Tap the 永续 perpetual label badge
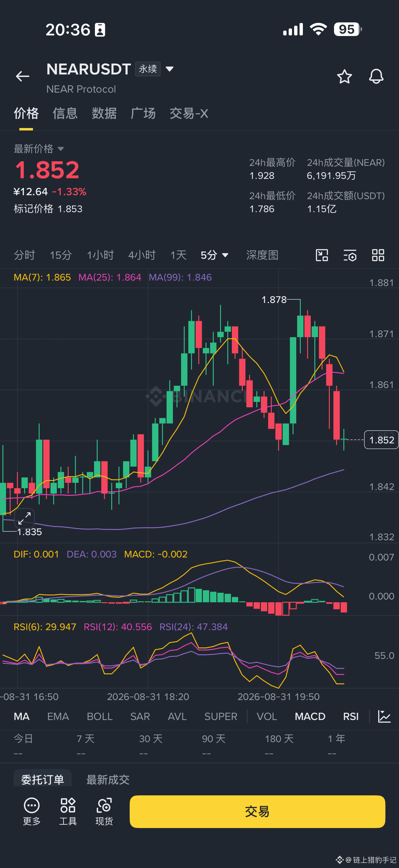This screenshot has height=868, width=399. click(148, 69)
